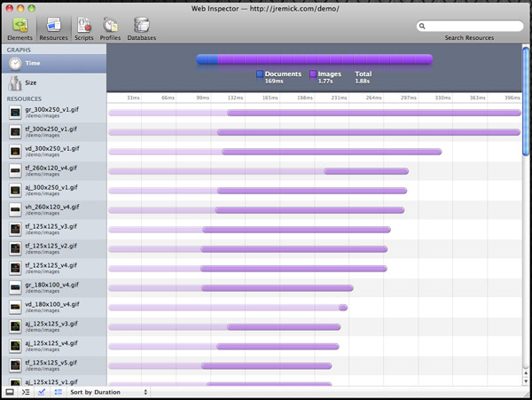Select tf_260x120_v4.gif resource
This screenshot has height=400, width=532.
tap(54, 170)
